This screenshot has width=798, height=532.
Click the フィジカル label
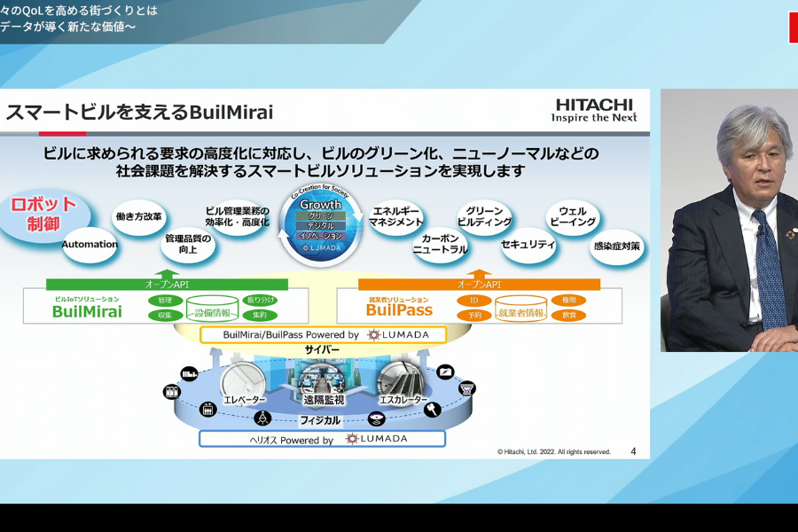(x=320, y=420)
